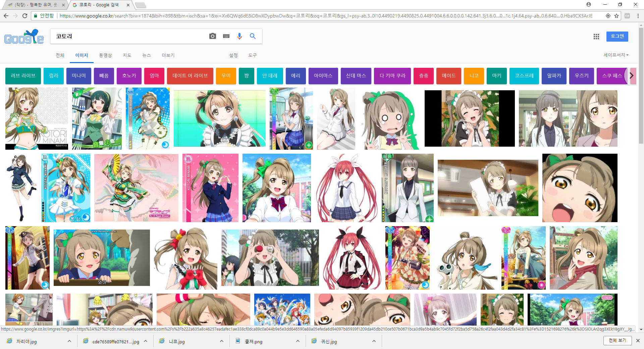Open the 를저.png downloaded file
Screen dimensions: 644x349
253,342
